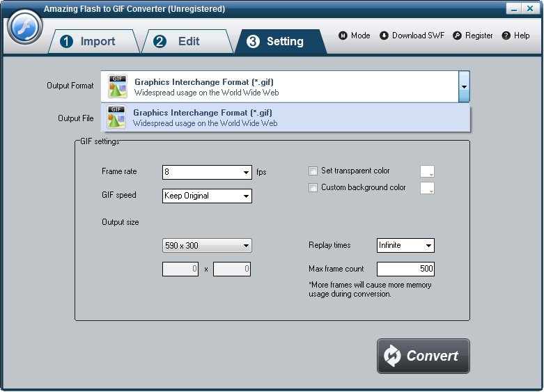Minimize the converter window
This screenshot has height=392, width=544.
click(x=514, y=8)
